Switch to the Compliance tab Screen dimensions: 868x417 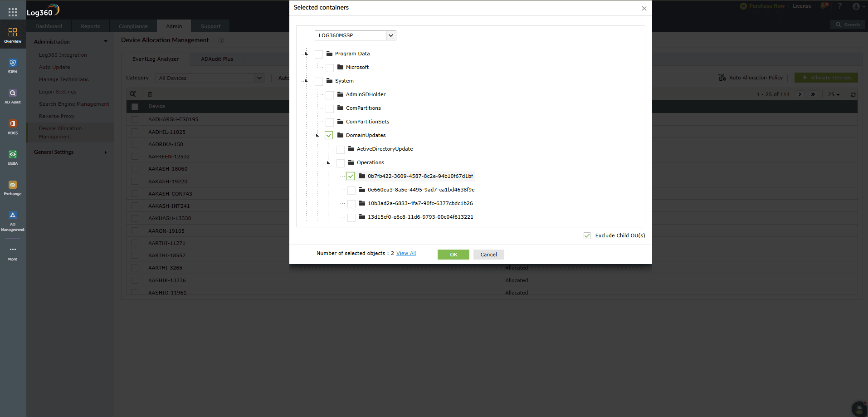click(133, 26)
